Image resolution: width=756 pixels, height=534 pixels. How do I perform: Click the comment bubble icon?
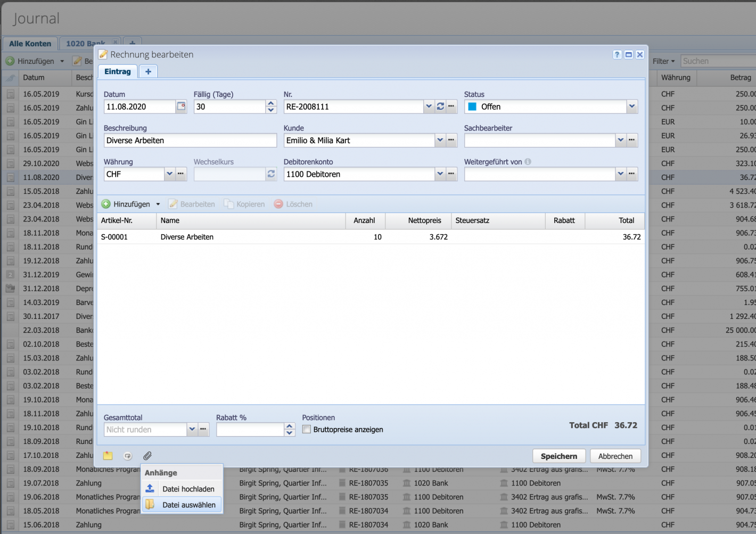click(127, 456)
